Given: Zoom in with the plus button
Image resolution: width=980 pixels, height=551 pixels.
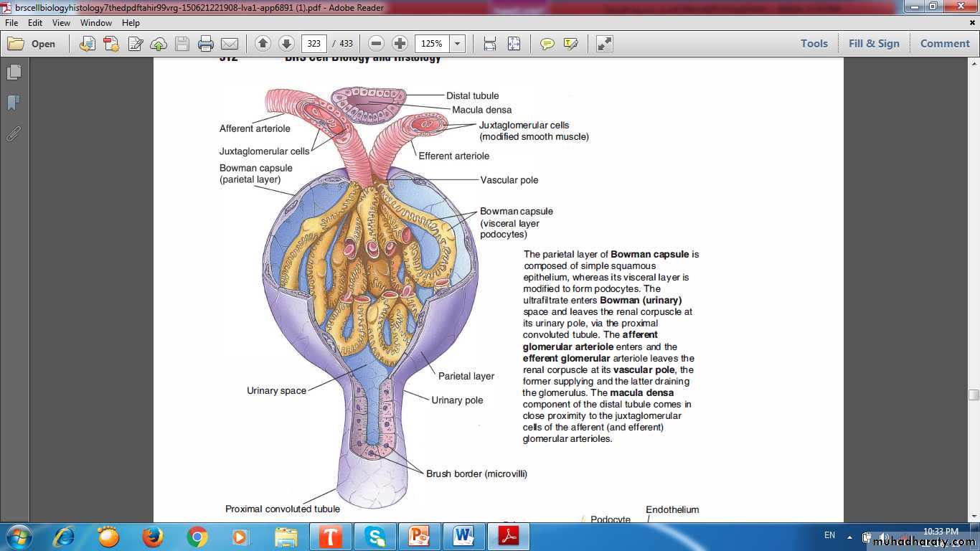Looking at the screenshot, I should point(400,44).
